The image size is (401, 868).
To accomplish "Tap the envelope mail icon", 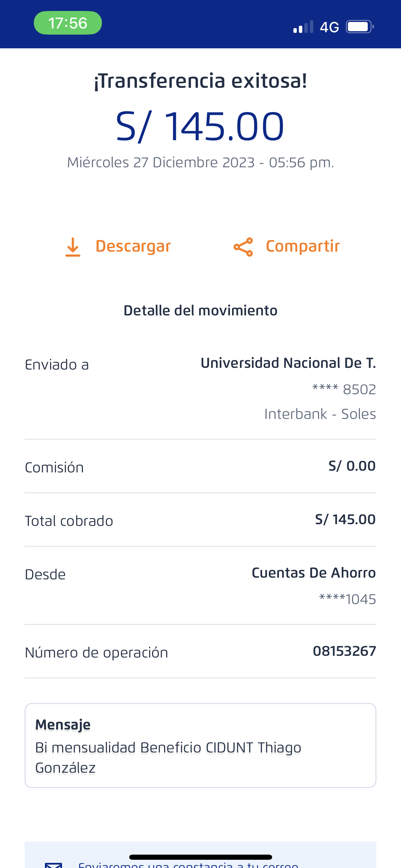I will pyautogui.click(x=54, y=864).
